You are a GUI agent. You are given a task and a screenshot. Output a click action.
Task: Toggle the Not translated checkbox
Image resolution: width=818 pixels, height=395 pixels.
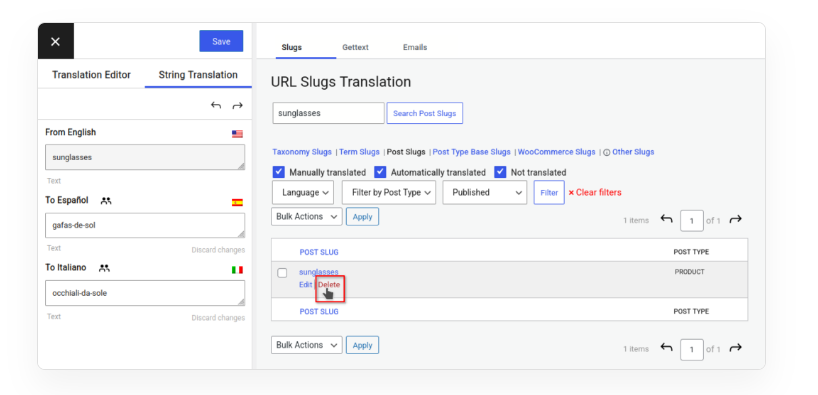(x=500, y=172)
